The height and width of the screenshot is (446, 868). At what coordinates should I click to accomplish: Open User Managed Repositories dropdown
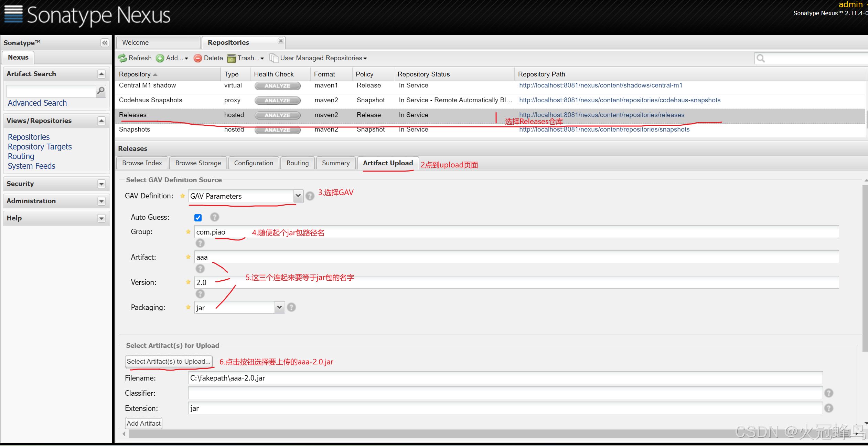[319, 58]
